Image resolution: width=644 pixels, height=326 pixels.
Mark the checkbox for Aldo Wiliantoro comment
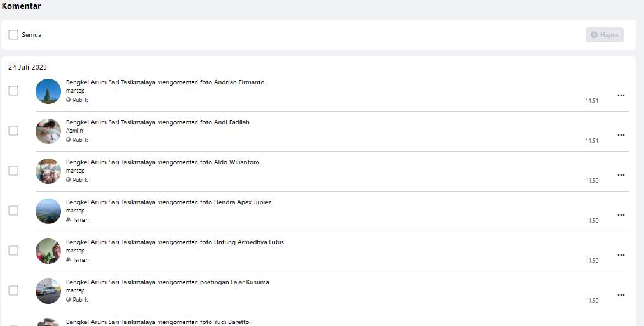pyautogui.click(x=13, y=171)
